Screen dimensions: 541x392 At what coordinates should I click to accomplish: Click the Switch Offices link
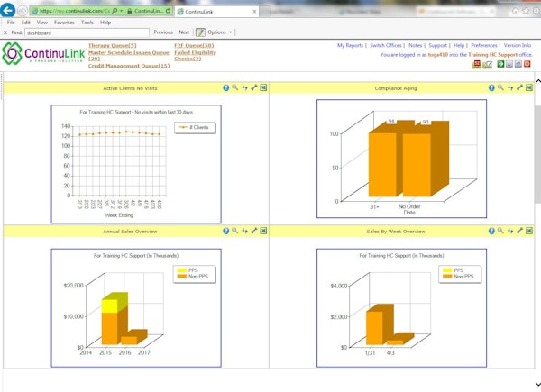tap(386, 45)
